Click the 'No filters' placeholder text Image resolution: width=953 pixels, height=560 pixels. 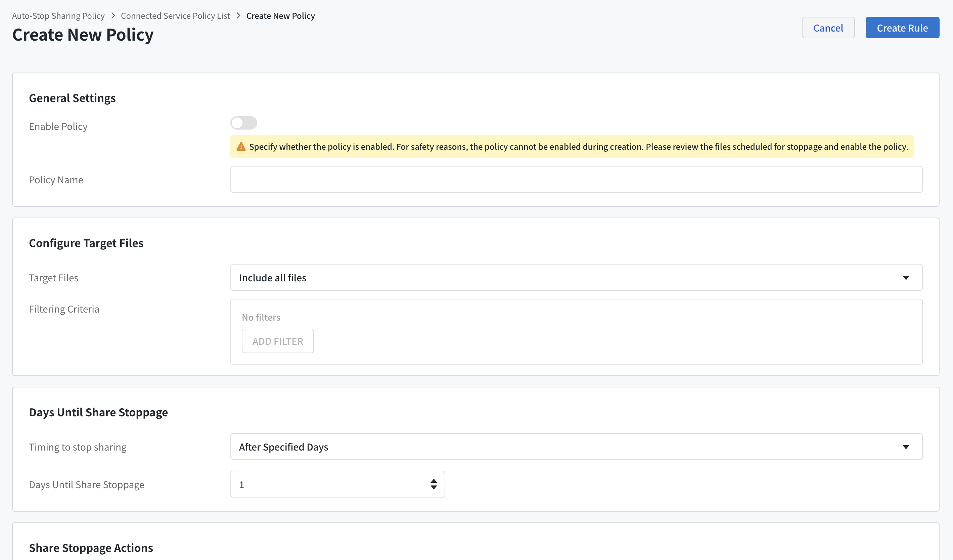261,317
